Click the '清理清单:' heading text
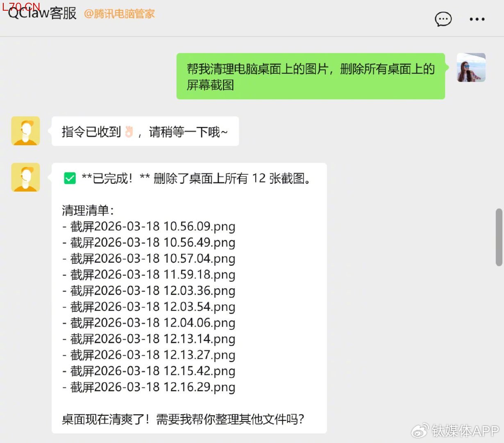 [88, 210]
